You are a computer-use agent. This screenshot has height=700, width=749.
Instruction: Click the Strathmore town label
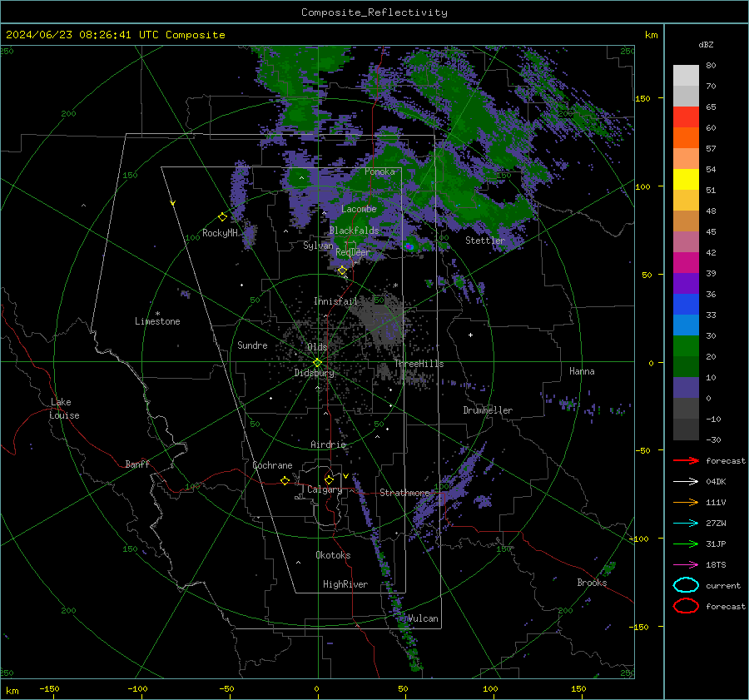[x=404, y=493]
